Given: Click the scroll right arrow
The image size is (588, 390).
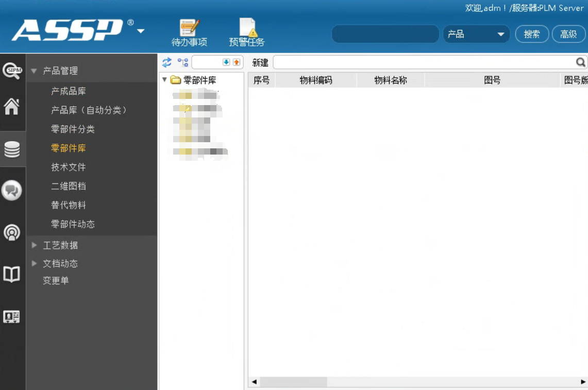Looking at the screenshot, I should 583,382.
